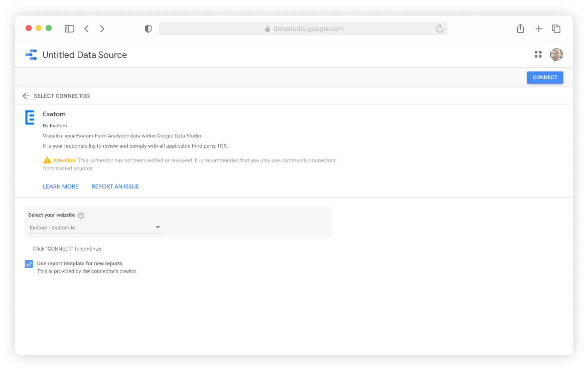
Task: Click the green macOS fullscreen window button
Action: [x=49, y=29]
